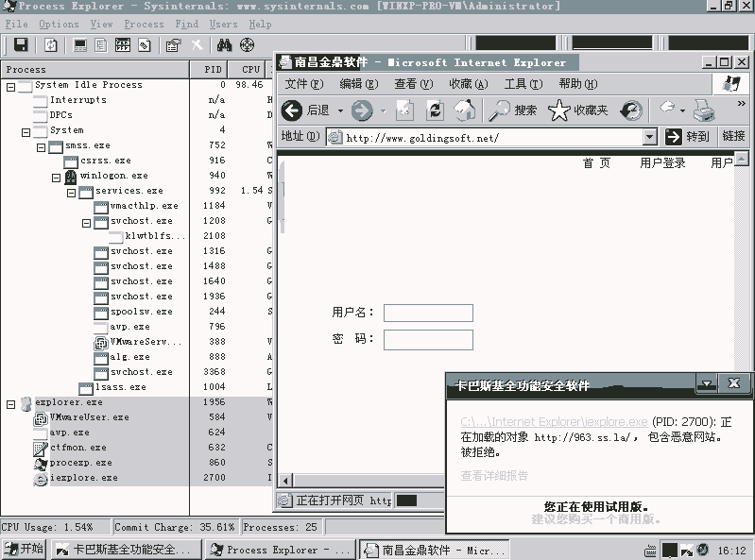Image resolution: width=755 pixels, height=560 pixels.
Task: Sort by the PID column header
Action: click(209, 69)
